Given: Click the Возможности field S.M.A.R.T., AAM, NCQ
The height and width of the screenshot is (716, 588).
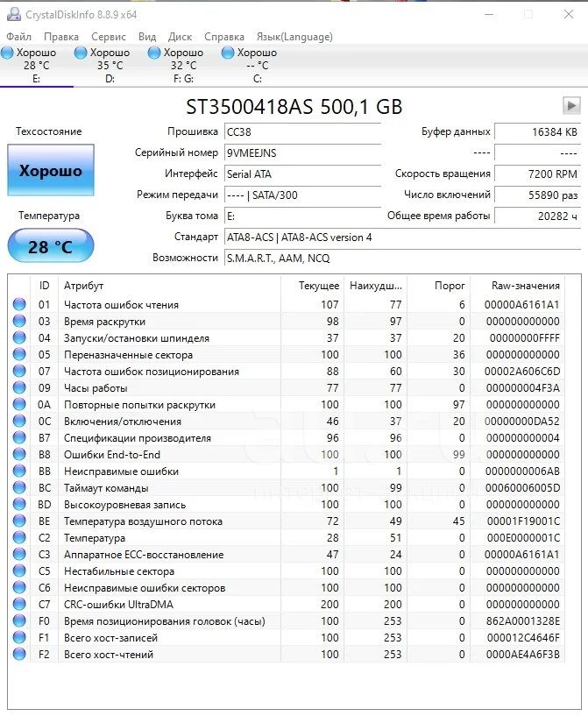Looking at the screenshot, I should coord(402,259).
